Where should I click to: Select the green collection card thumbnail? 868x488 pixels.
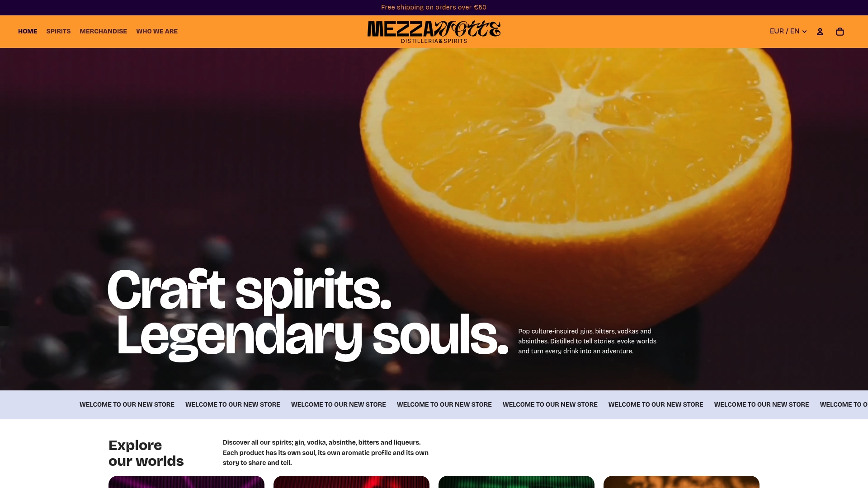pos(516,482)
